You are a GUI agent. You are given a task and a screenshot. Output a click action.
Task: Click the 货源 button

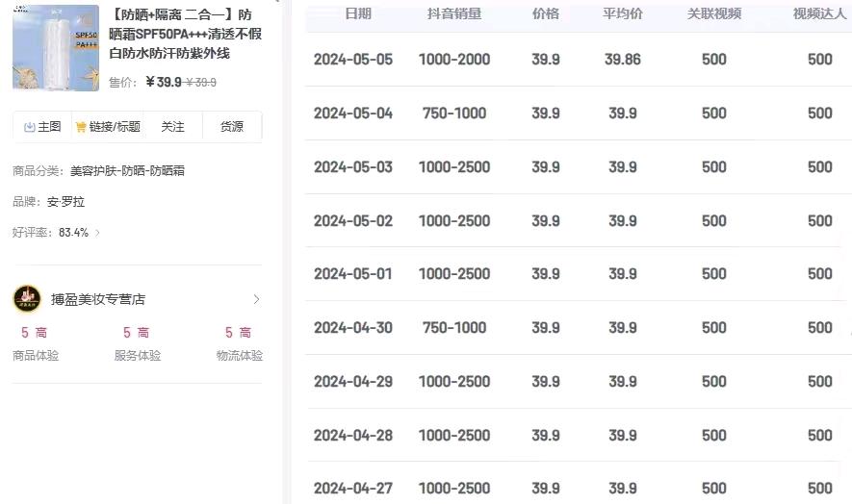pyautogui.click(x=232, y=127)
